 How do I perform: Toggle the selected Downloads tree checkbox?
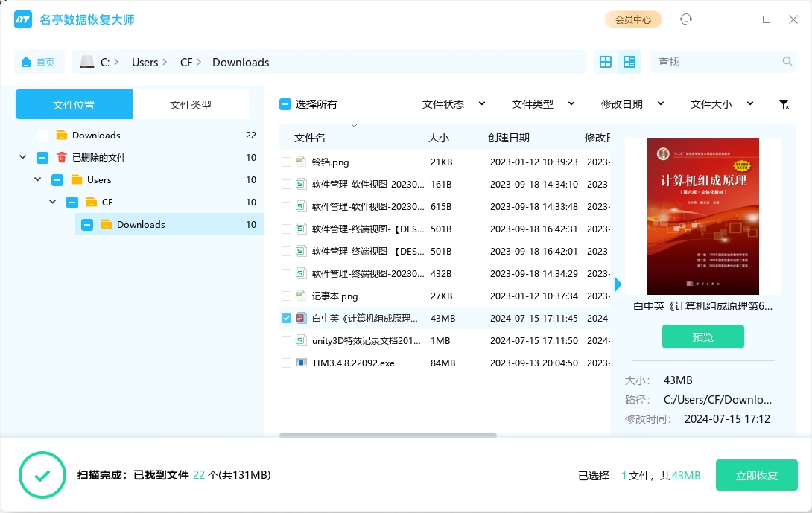(x=87, y=224)
